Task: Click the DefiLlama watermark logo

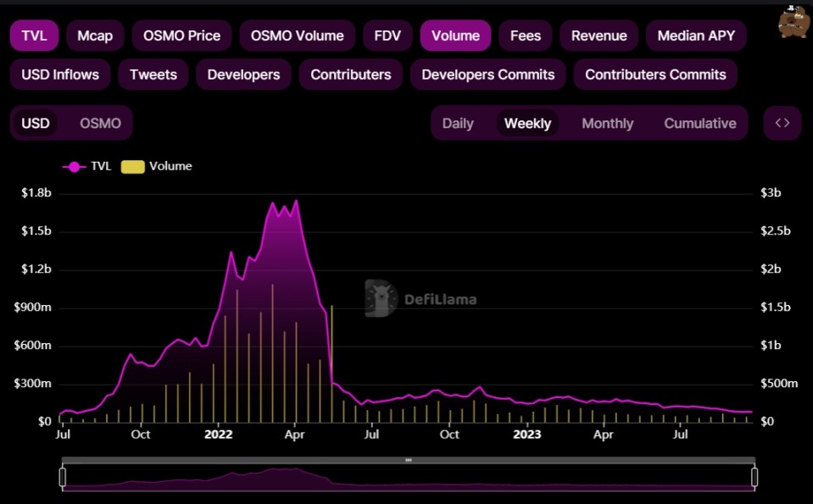Action: point(380,298)
